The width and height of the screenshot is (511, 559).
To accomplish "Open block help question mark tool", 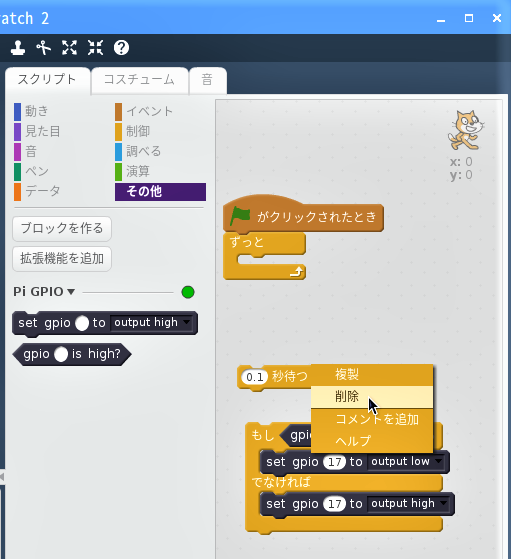I will (121, 47).
